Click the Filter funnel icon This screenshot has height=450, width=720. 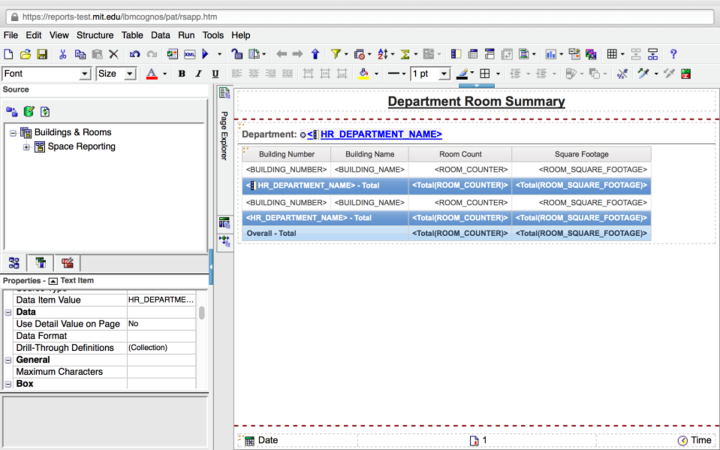click(335, 54)
